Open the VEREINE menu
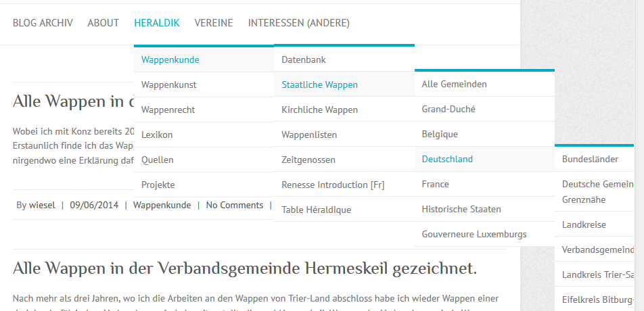 point(214,23)
